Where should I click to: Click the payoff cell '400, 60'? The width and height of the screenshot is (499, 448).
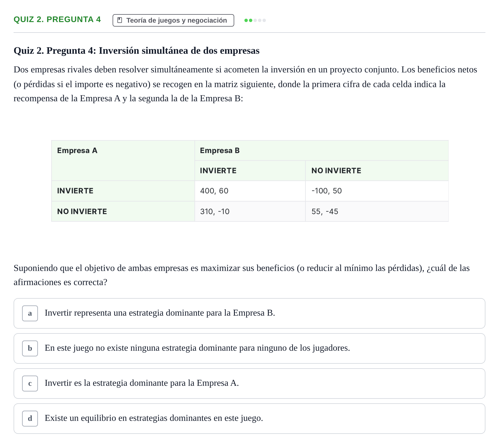250,191
